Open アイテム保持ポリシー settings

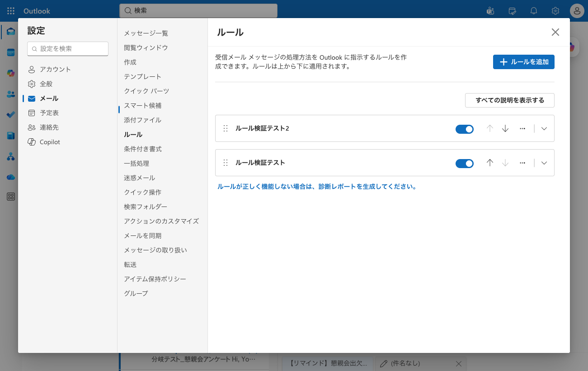click(x=155, y=279)
